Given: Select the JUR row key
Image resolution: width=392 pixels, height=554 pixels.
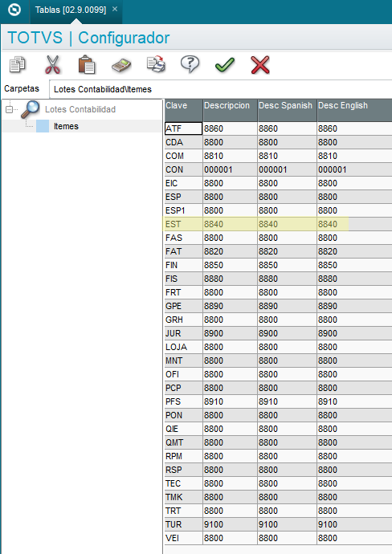Looking at the screenshot, I should tap(183, 333).
